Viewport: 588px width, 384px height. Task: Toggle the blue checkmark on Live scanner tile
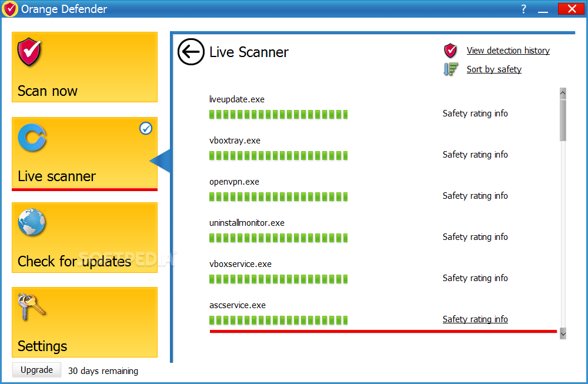(145, 128)
